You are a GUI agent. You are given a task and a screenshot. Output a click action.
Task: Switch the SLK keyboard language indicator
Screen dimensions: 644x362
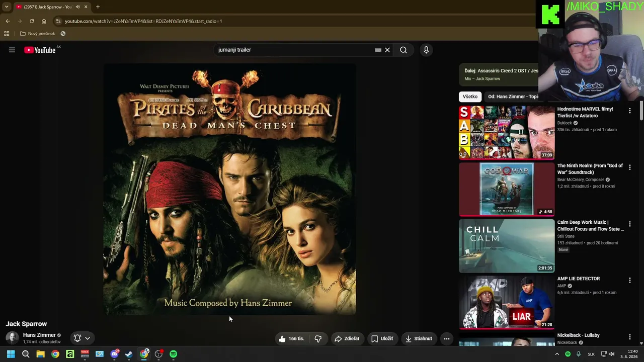coord(591,354)
